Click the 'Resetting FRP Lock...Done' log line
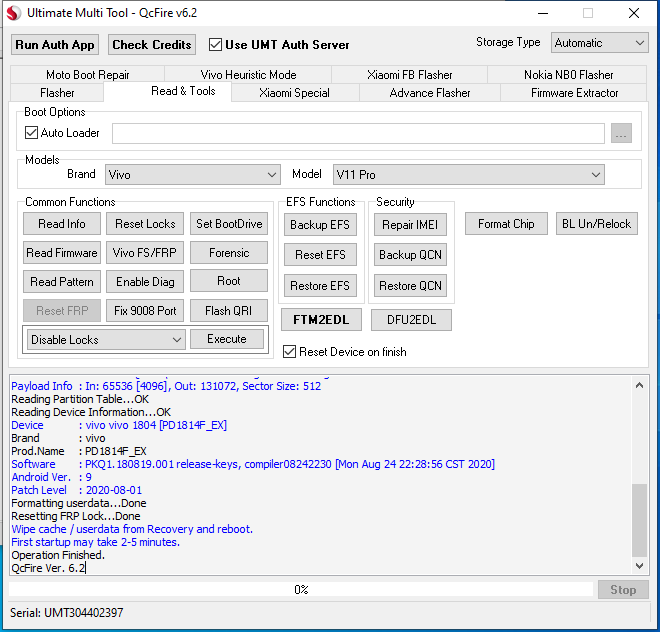The image size is (660, 632). tap(76, 516)
